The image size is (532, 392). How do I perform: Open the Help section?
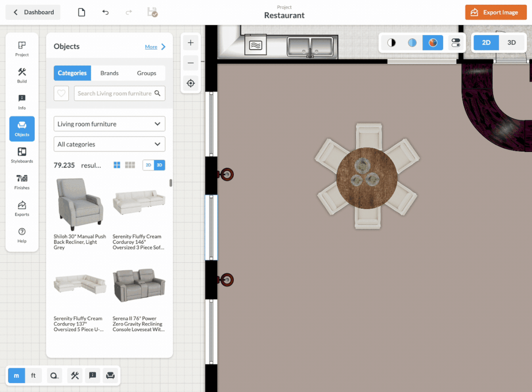pos(22,234)
